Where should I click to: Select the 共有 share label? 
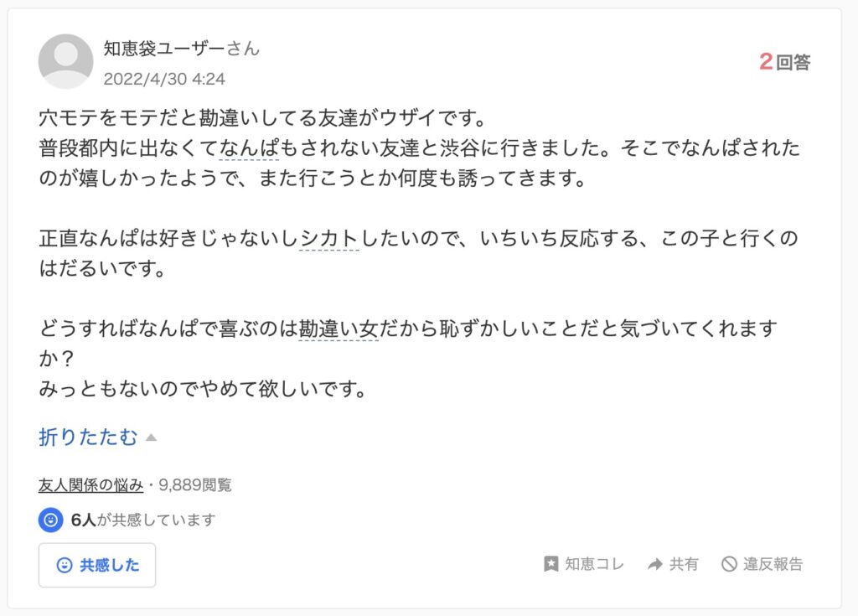tap(684, 564)
